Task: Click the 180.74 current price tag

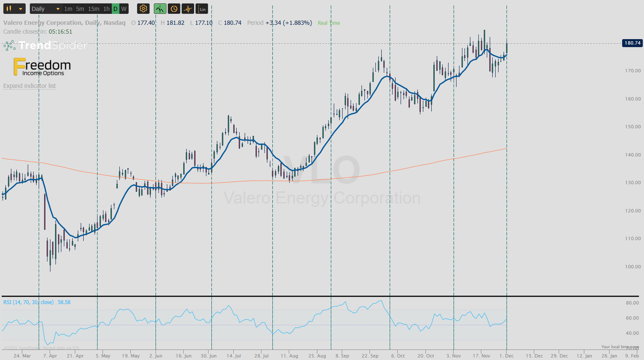Action: pos(632,43)
